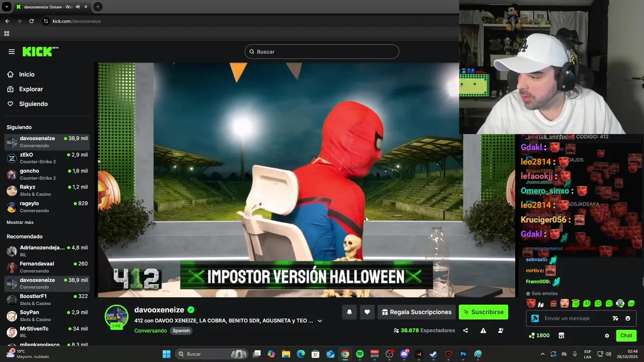Open the emoji picker in message box
The image size is (644, 362).
627,318
